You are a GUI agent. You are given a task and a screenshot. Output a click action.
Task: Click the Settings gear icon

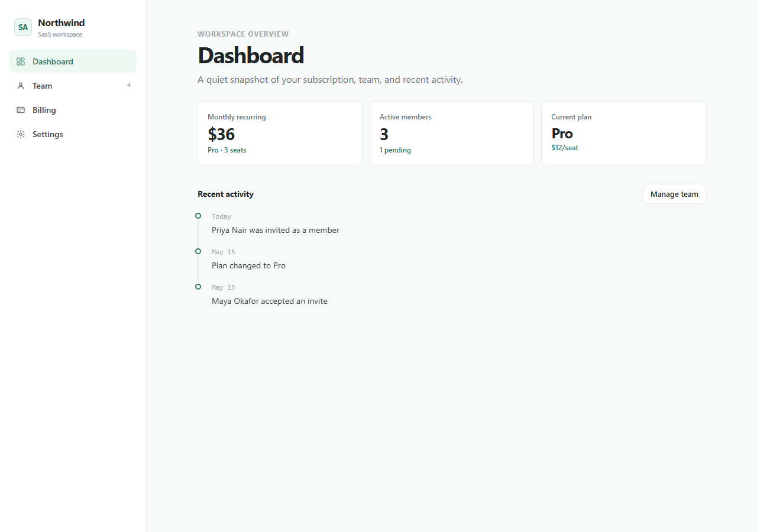coord(21,134)
